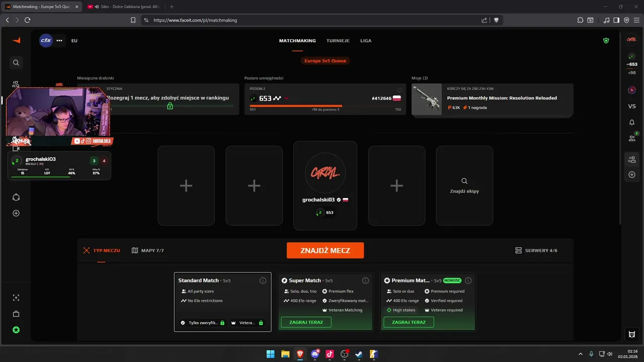Click the left sidebar clubs circle icon
The width and height of the screenshot is (644, 362).
click(x=16, y=197)
